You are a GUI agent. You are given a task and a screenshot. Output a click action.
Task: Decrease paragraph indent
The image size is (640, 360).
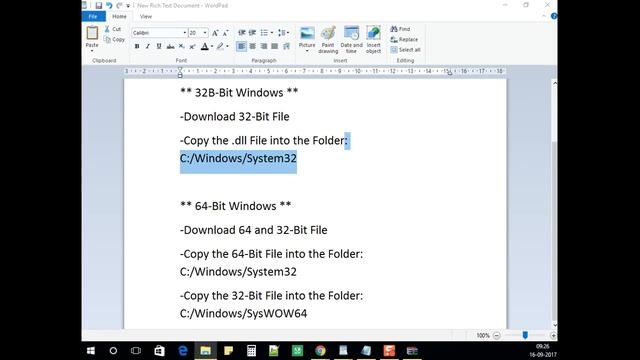(x=242, y=33)
